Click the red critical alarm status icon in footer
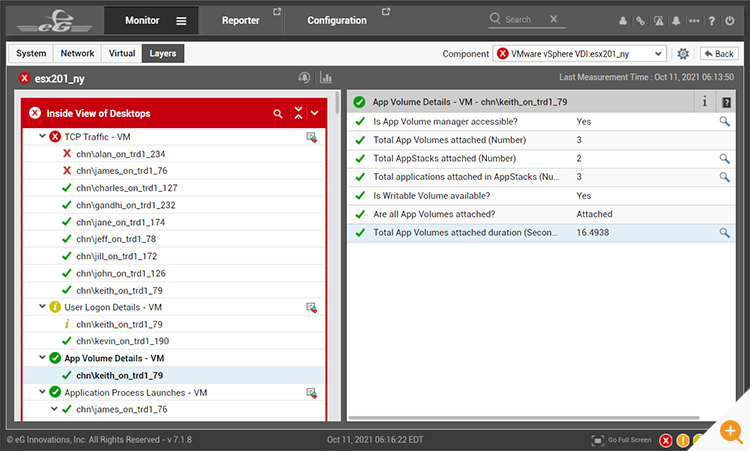Viewport: 750px width, 451px height. [666, 440]
